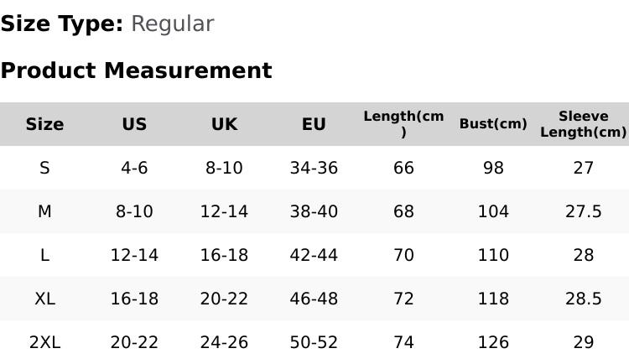Select the S size row label
The height and width of the screenshot is (364, 629).
pos(44,168)
